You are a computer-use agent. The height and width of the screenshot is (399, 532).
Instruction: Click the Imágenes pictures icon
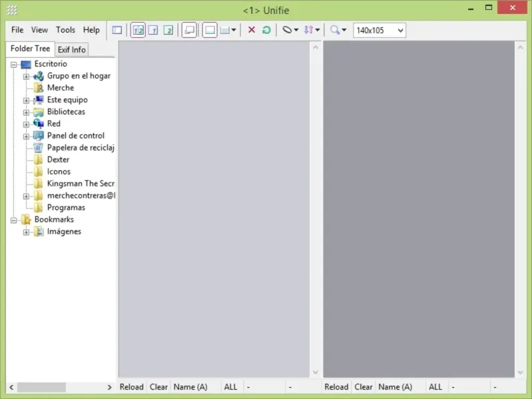(39, 231)
